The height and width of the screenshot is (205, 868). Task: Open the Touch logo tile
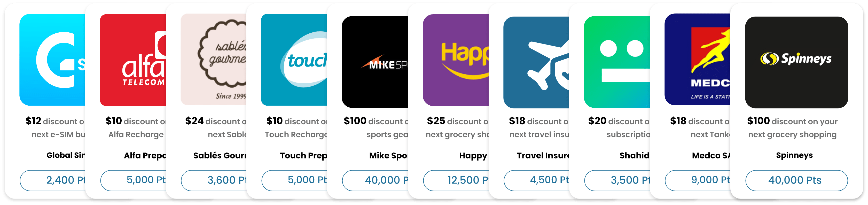click(294, 60)
